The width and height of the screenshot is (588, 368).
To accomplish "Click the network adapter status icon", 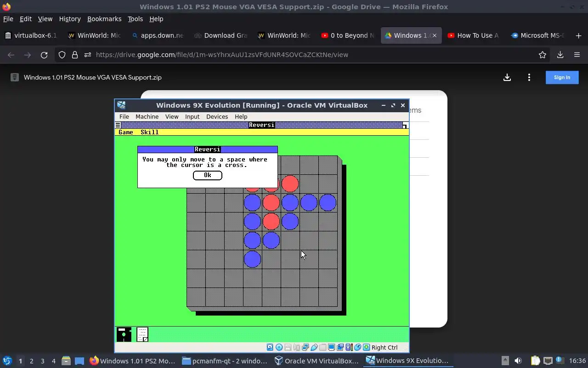I will 305,347.
